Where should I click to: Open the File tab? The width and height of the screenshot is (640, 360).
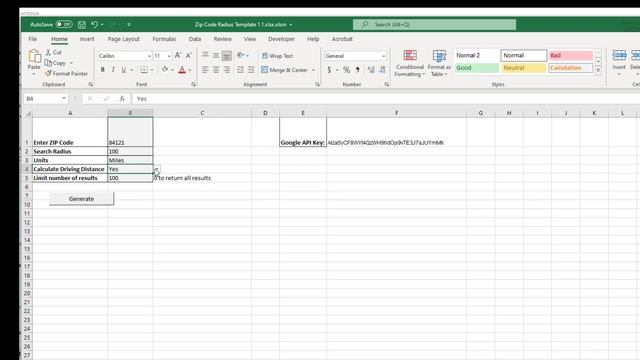(x=33, y=39)
